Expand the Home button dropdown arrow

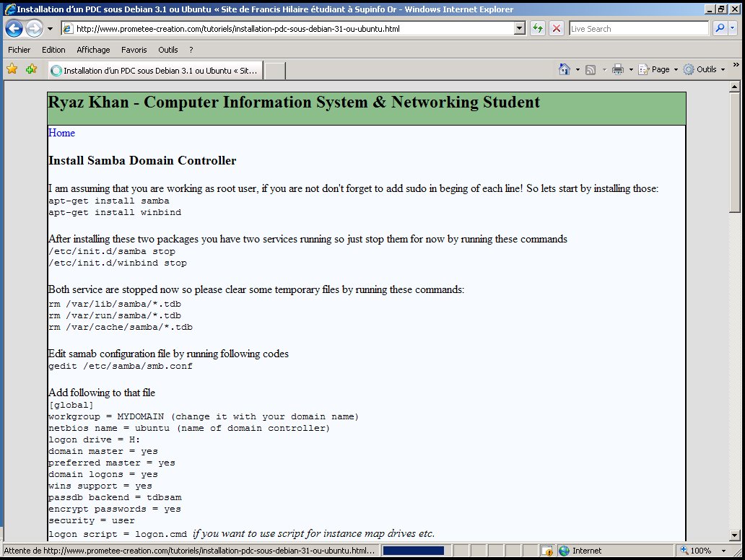pos(578,69)
